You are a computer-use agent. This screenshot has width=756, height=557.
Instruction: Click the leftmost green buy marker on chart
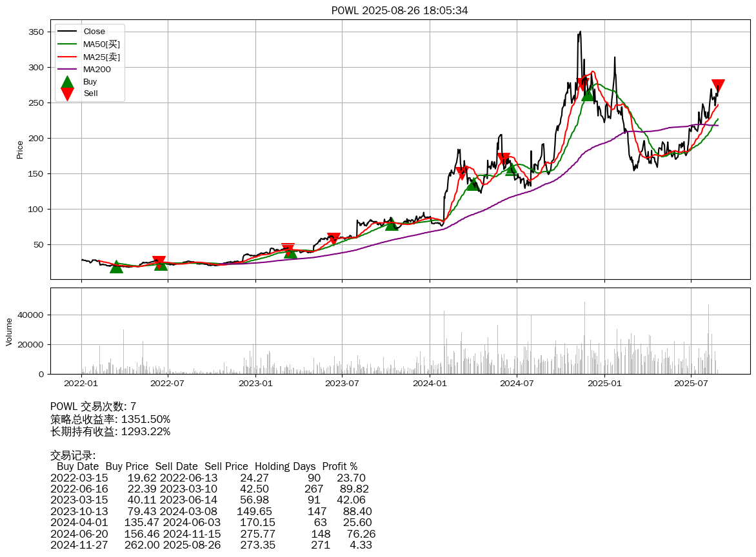pyautogui.click(x=116, y=266)
